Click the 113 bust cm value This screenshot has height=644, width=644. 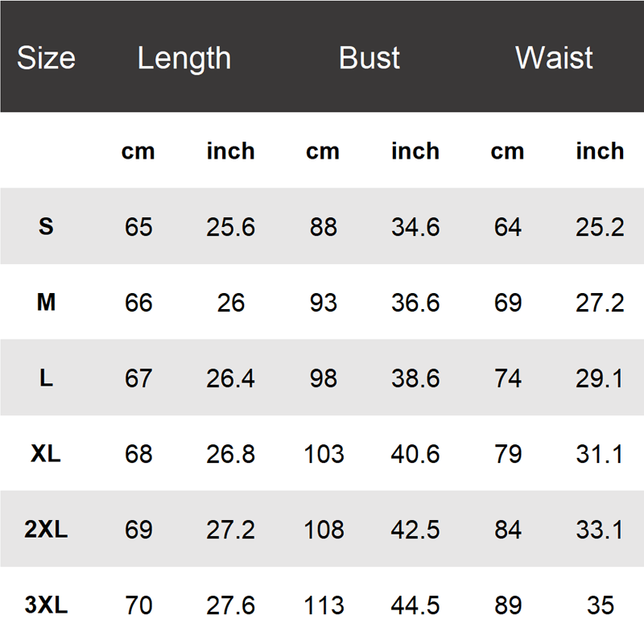pyautogui.click(x=324, y=605)
